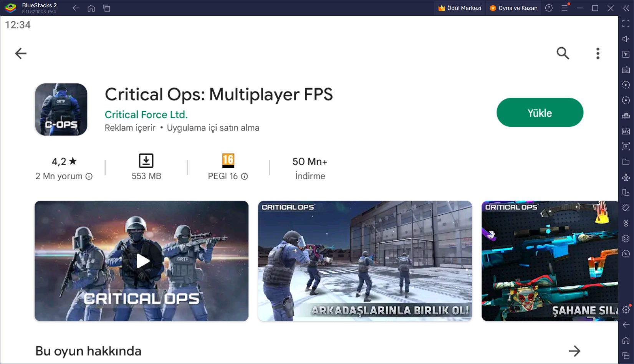Click the 50 Mn+ İndirme stat
This screenshot has height=364, width=634.
pyautogui.click(x=310, y=168)
